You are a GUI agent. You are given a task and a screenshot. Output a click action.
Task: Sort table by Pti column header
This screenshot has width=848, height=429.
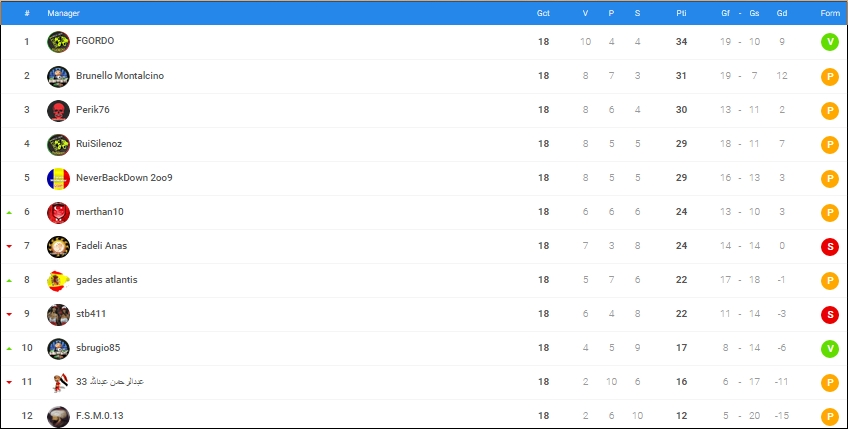(681, 13)
